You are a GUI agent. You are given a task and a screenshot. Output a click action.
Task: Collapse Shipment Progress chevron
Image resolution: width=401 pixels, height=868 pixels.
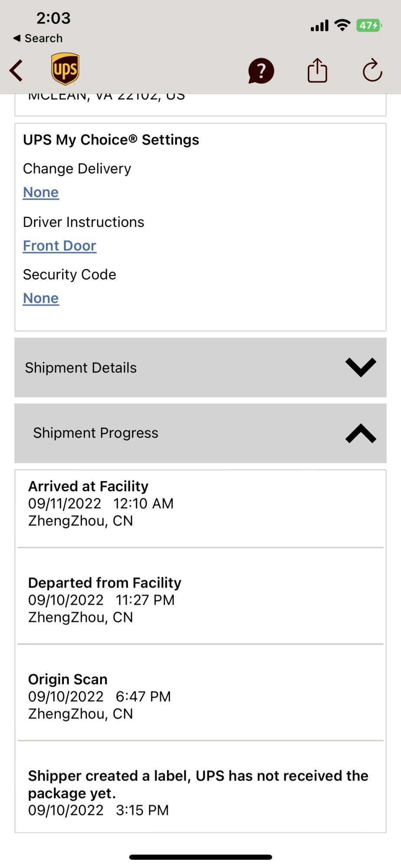[x=361, y=433]
